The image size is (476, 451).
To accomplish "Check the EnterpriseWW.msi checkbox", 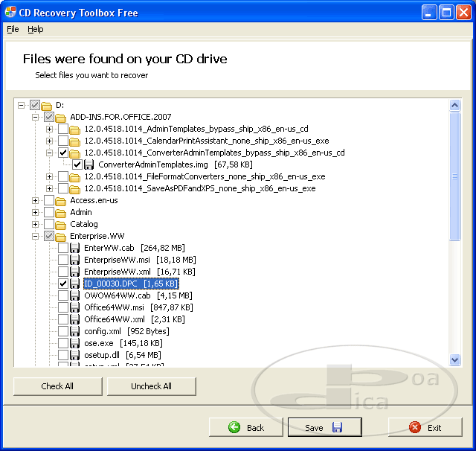I will click(x=63, y=260).
